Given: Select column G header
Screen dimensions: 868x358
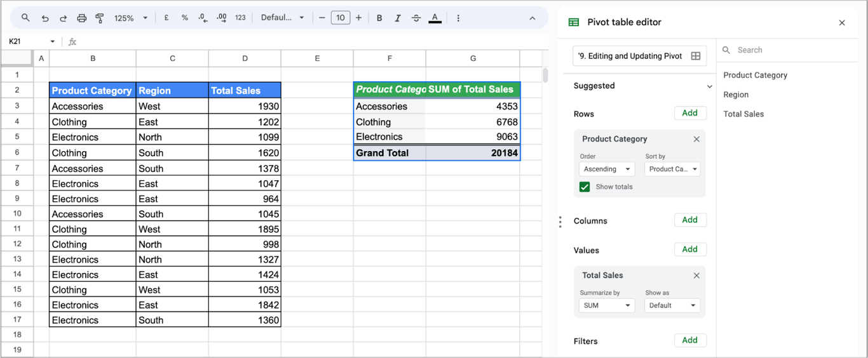Looking at the screenshot, I should coord(473,58).
